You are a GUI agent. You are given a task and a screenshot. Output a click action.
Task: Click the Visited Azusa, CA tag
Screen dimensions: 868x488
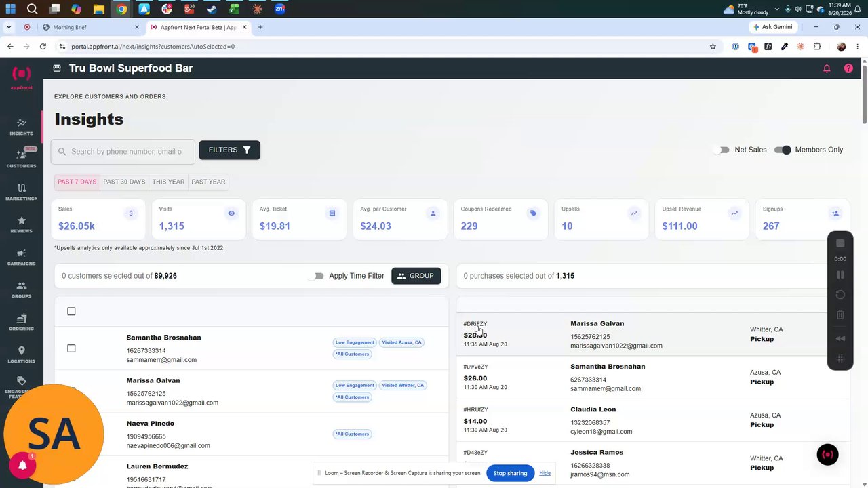tap(401, 342)
